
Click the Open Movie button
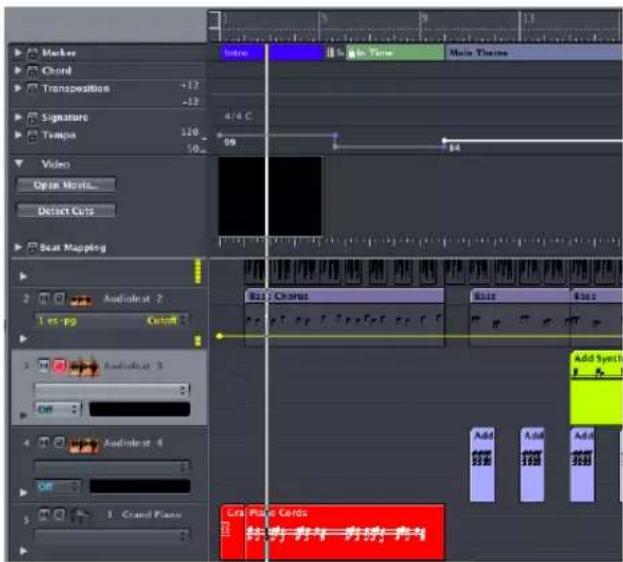coord(66,185)
